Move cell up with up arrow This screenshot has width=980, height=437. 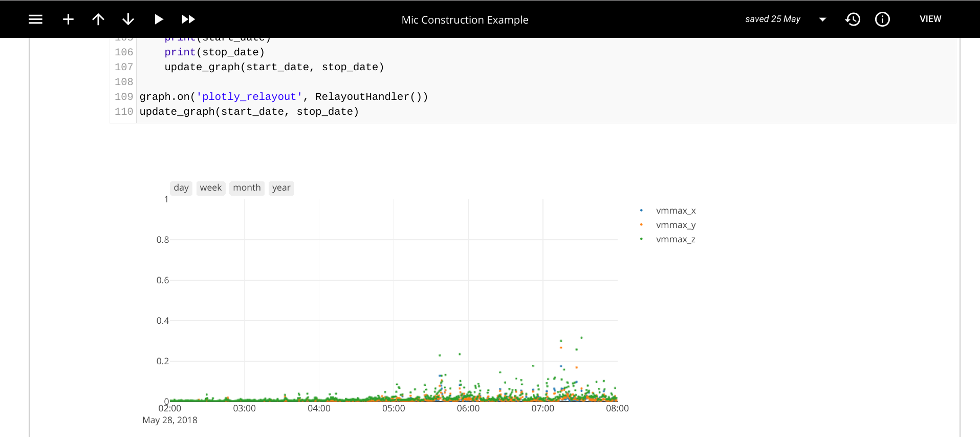98,19
